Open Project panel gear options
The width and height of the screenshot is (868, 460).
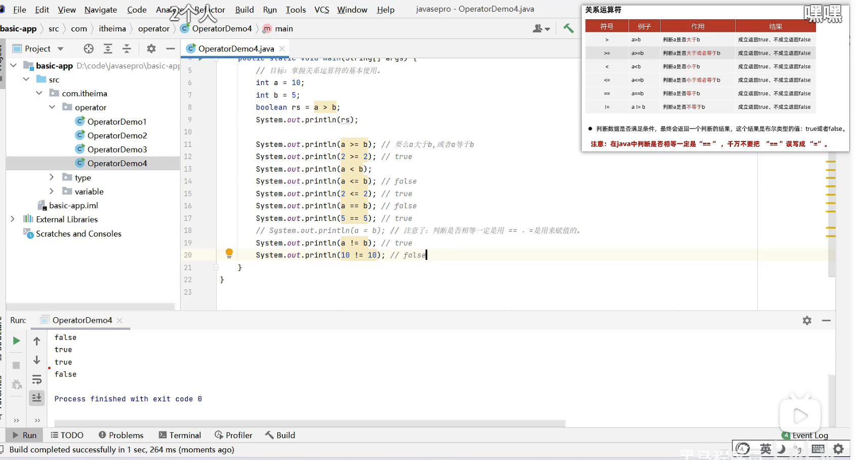tap(151, 49)
